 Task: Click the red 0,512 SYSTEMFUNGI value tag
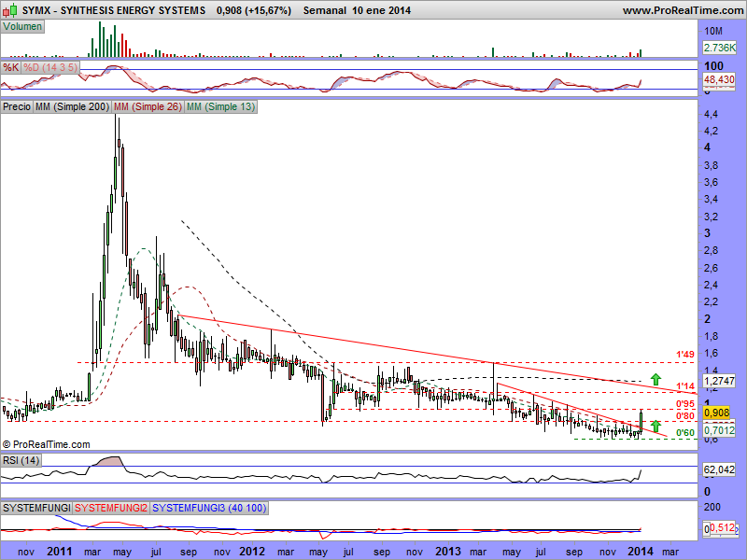723,527
